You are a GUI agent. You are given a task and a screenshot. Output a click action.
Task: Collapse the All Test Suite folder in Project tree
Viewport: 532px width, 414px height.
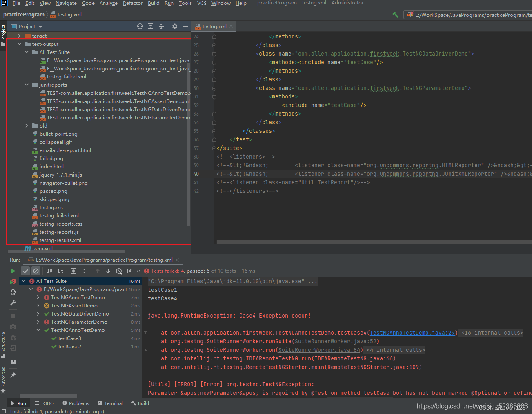coord(27,52)
